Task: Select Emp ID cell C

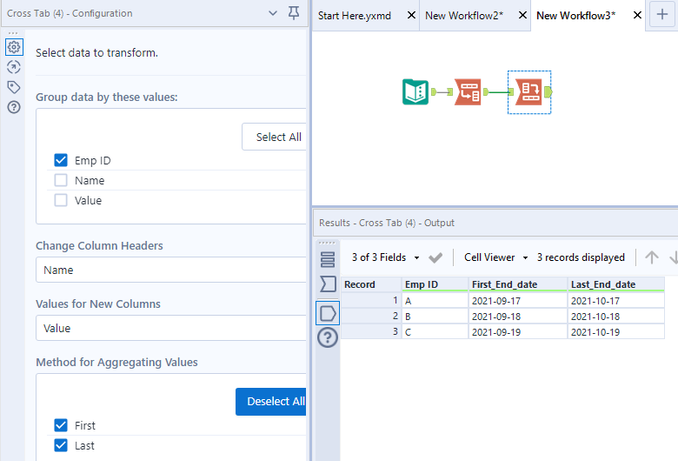Action: (435, 332)
